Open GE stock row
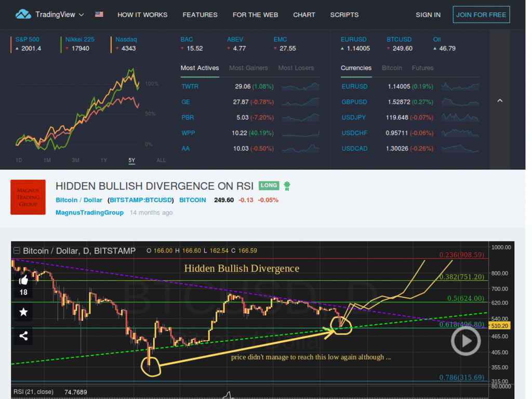The height and width of the screenshot is (399, 532). click(x=250, y=102)
